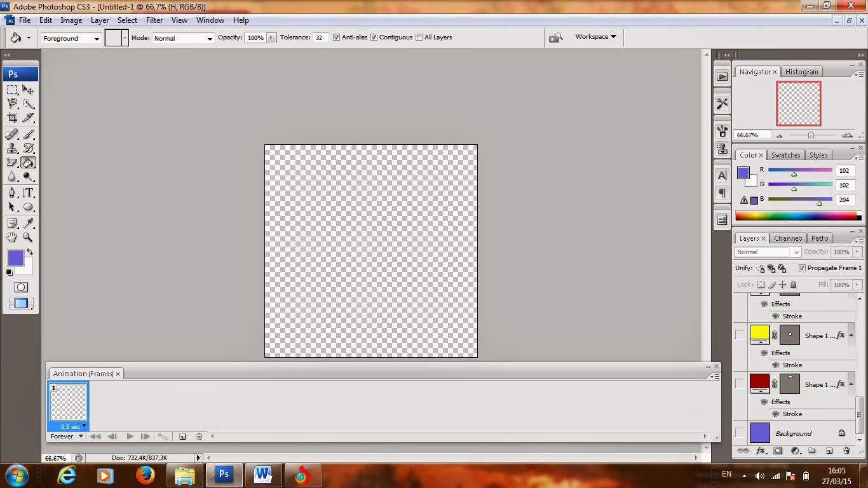Image resolution: width=868 pixels, height=488 pixels.
Task: Click the foreground color swatch in toolbox
Action: point(15,258)
